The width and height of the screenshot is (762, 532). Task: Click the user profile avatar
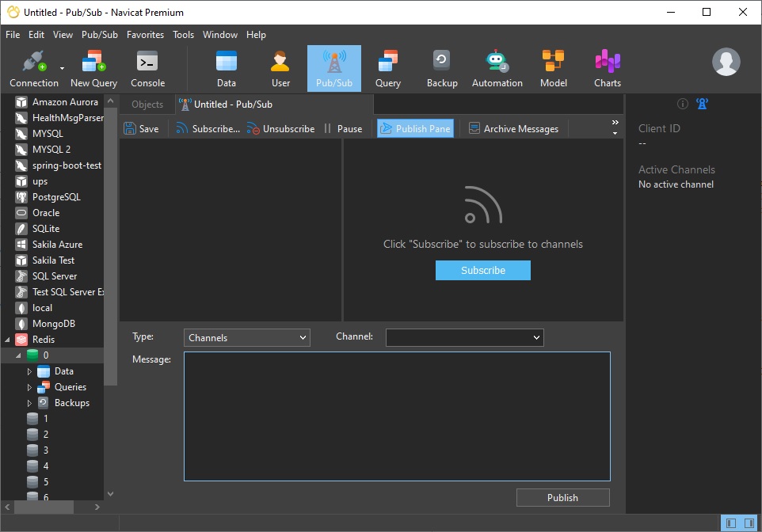click(x=726, y=62)
